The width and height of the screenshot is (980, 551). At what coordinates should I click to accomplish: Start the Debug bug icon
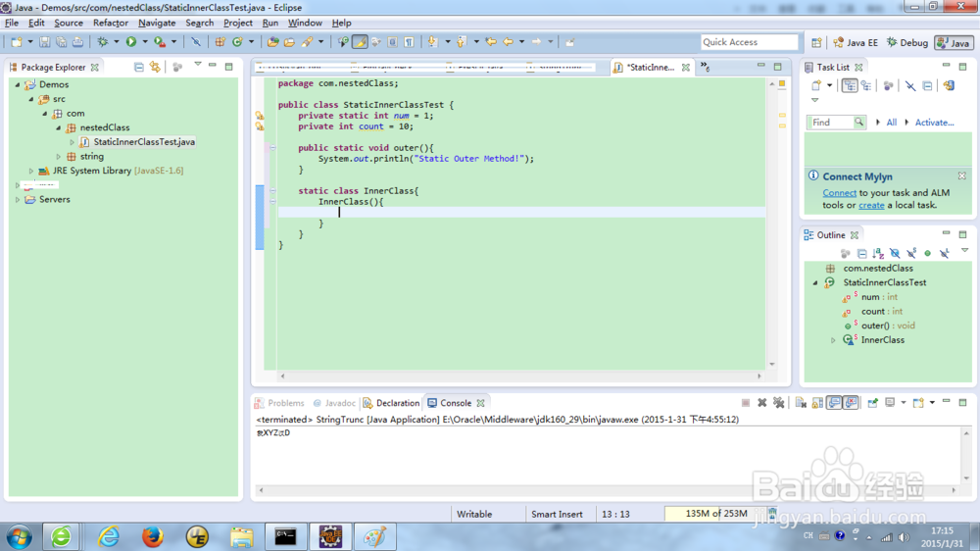[x=102, y=42]
